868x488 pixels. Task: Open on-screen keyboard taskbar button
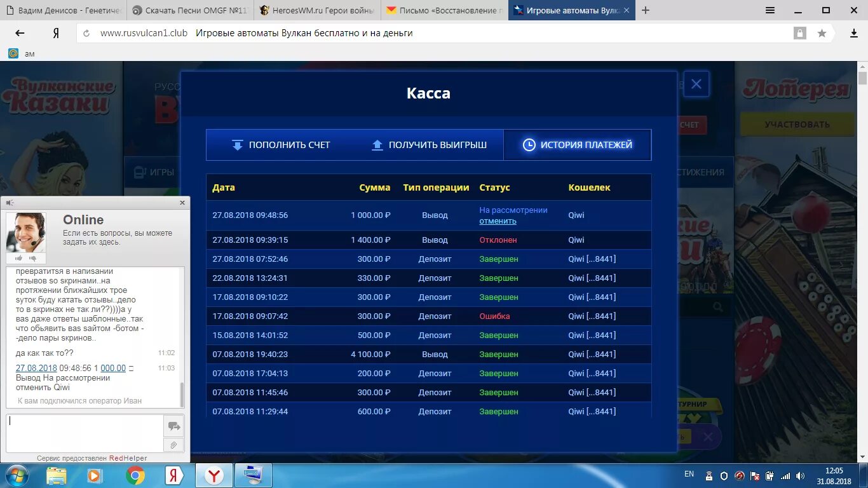tap(254, 475)
